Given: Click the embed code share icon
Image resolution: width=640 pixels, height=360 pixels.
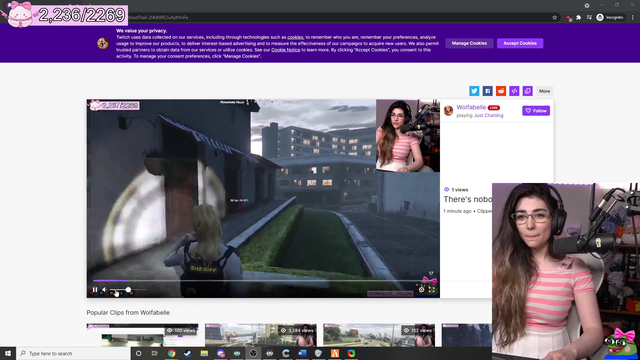Looking at the screenshot, I should (x=514, y=91).
